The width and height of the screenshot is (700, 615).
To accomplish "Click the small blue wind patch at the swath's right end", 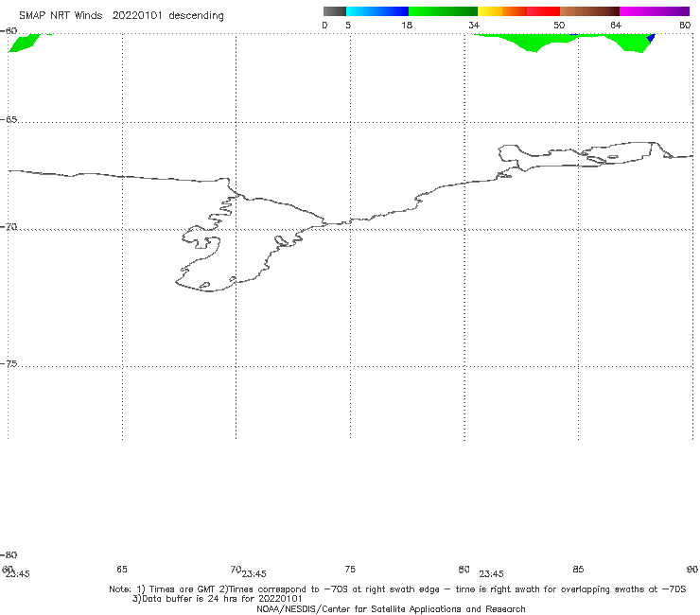I will coord(651,39).
